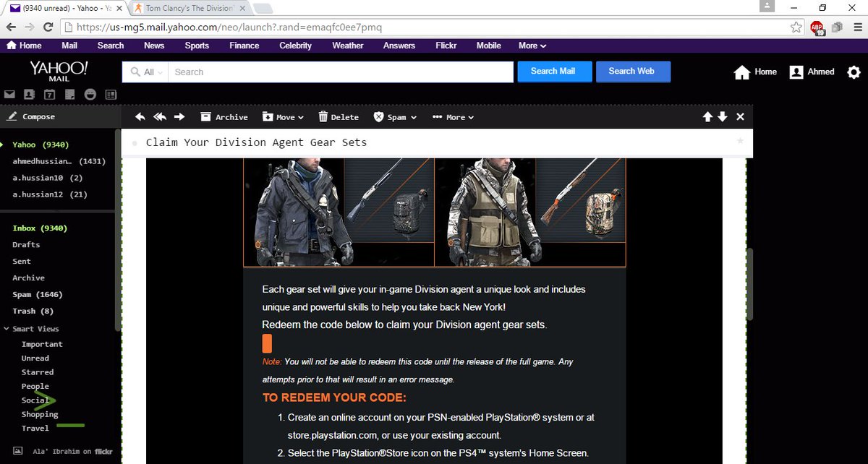868x464 pixels.
Task: Open Mail in Yahoo top navigation
Action: [x=69, y=46]
